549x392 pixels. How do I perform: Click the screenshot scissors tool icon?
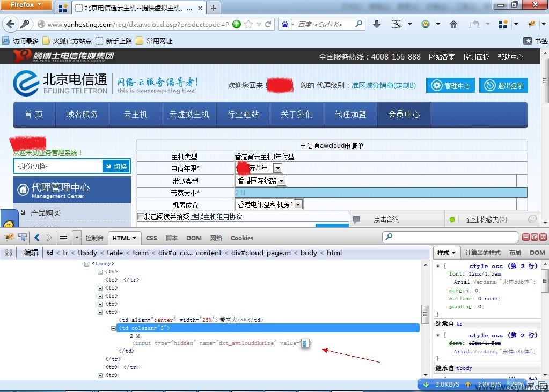click(x=397, y=24)
